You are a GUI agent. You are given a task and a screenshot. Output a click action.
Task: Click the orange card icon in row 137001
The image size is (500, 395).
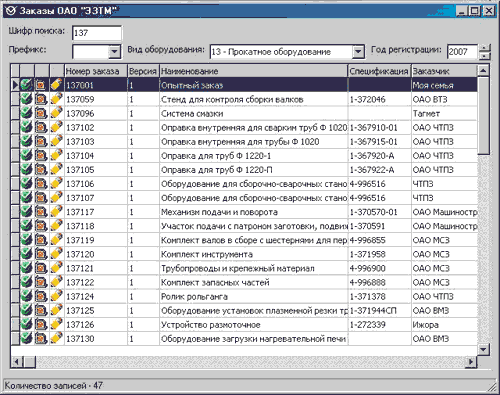[41, 85]
